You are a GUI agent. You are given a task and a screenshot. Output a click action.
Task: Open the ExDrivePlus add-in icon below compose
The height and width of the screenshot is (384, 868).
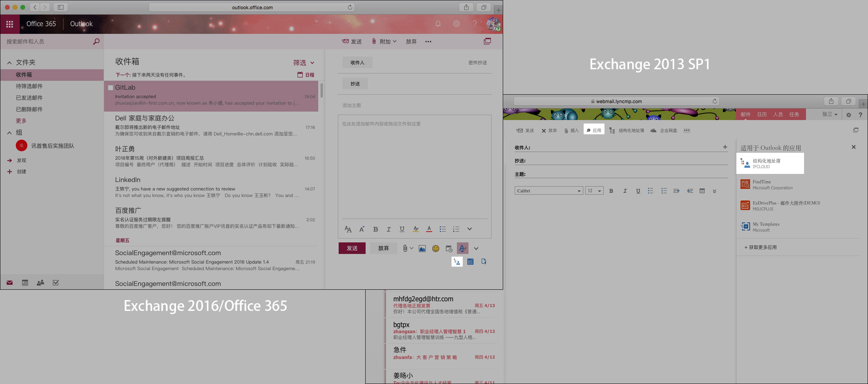470,262
